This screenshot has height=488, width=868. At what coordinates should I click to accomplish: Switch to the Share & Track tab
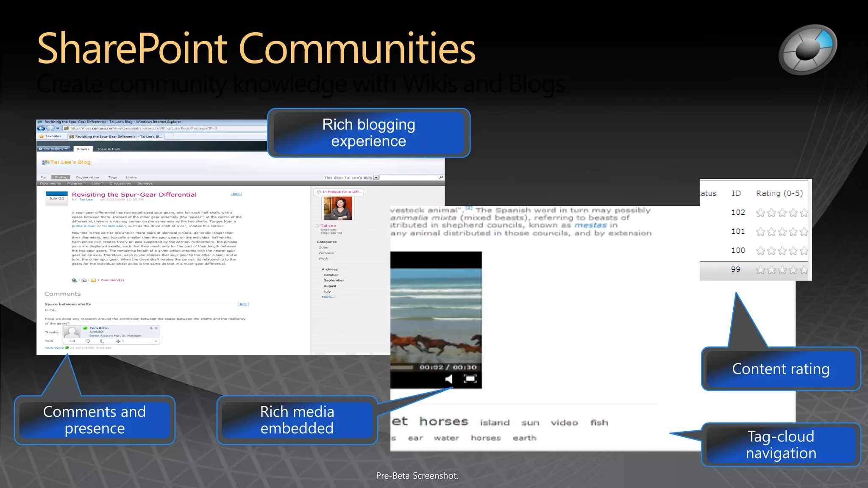point(108,149)
